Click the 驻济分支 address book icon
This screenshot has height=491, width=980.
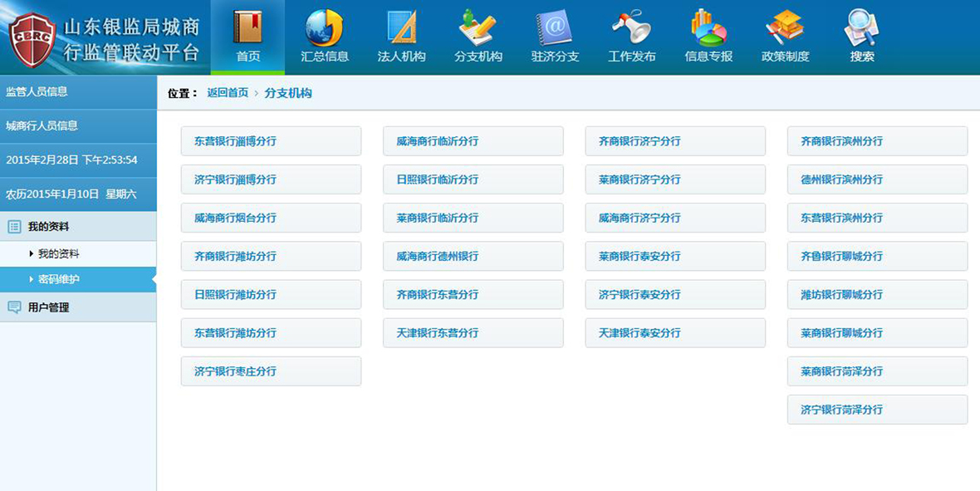(x=555, y=27)
